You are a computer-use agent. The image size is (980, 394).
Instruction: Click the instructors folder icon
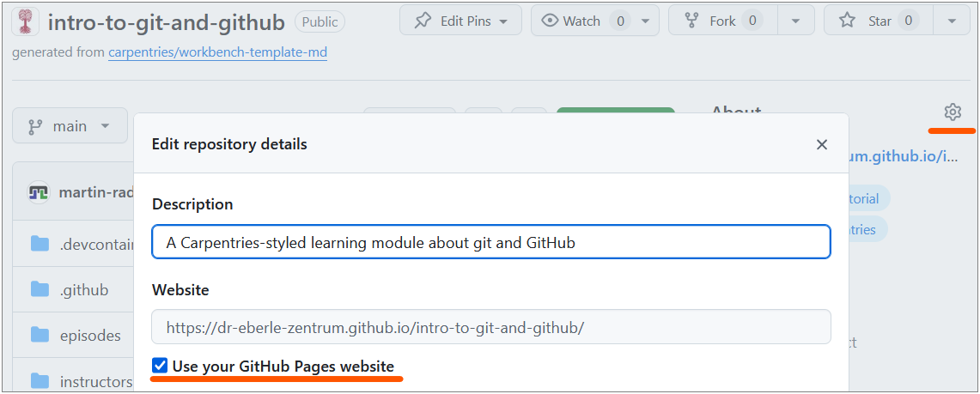click(40, 379)
